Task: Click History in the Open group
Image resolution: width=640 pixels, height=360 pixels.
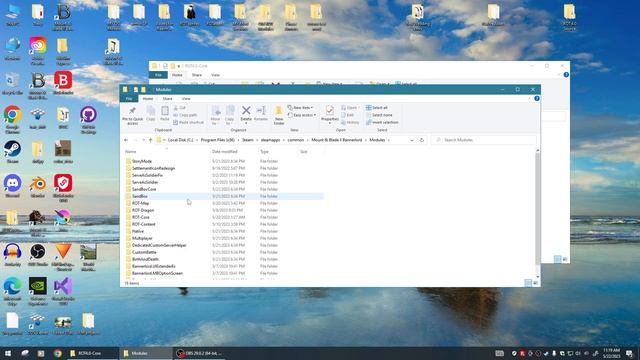Action: pyautogui.click(x=350, y=122)
